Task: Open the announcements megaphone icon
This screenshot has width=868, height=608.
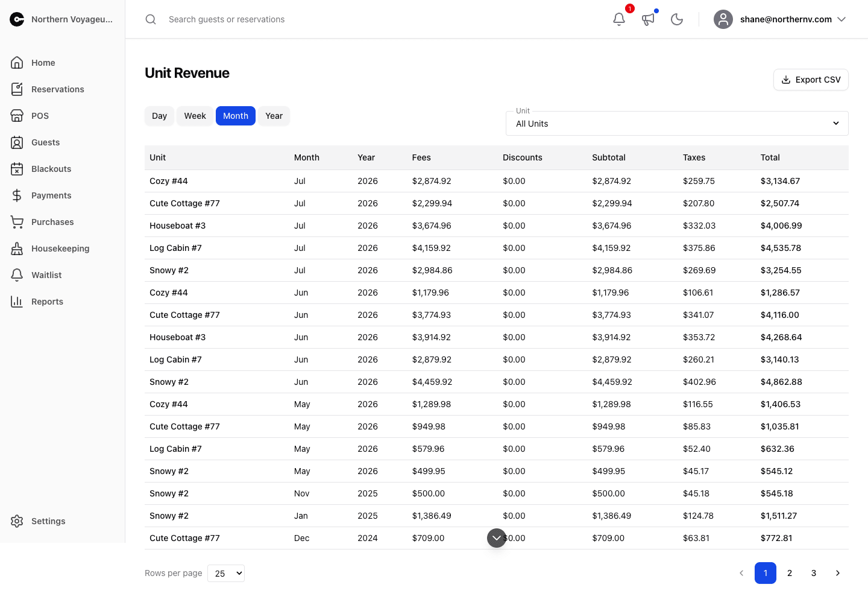Action: 648,19
